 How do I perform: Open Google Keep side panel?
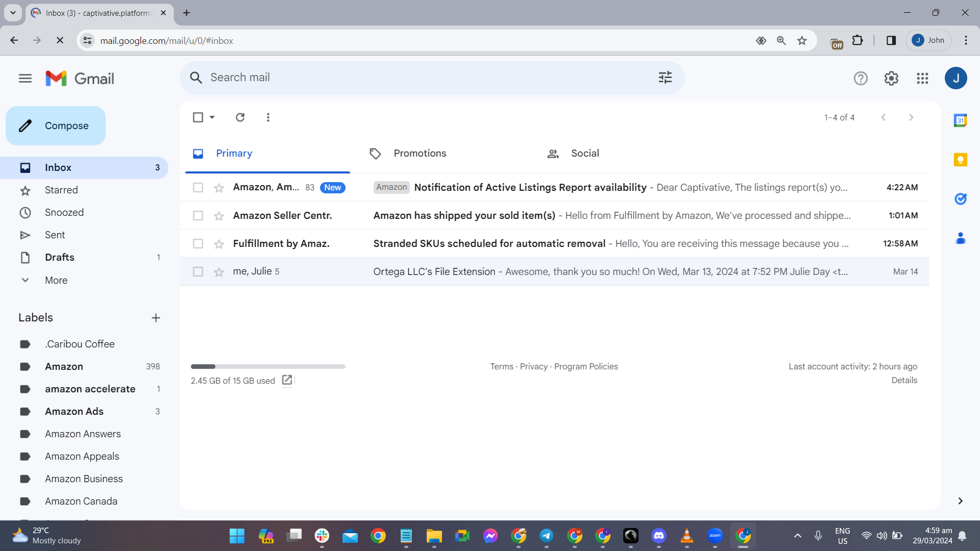click(x=960, y=160)
